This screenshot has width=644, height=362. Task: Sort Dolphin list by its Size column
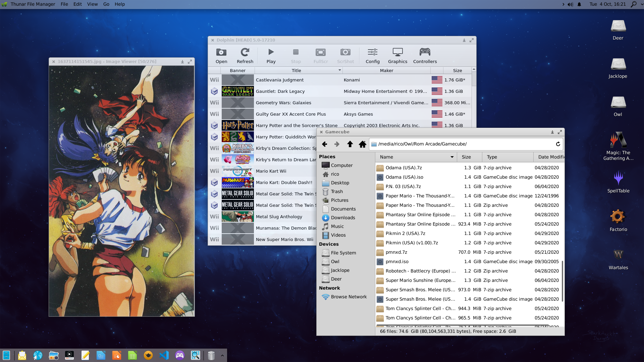click(457, 70)
